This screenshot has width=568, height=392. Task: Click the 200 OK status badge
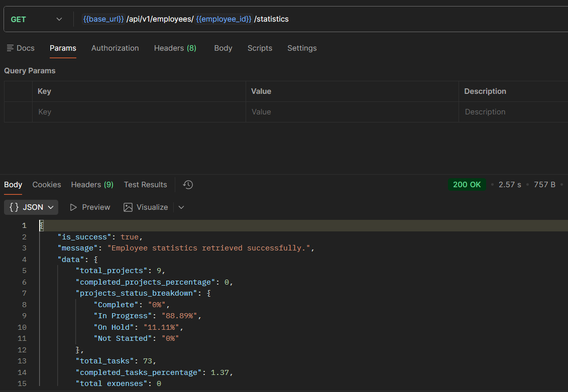467,185
